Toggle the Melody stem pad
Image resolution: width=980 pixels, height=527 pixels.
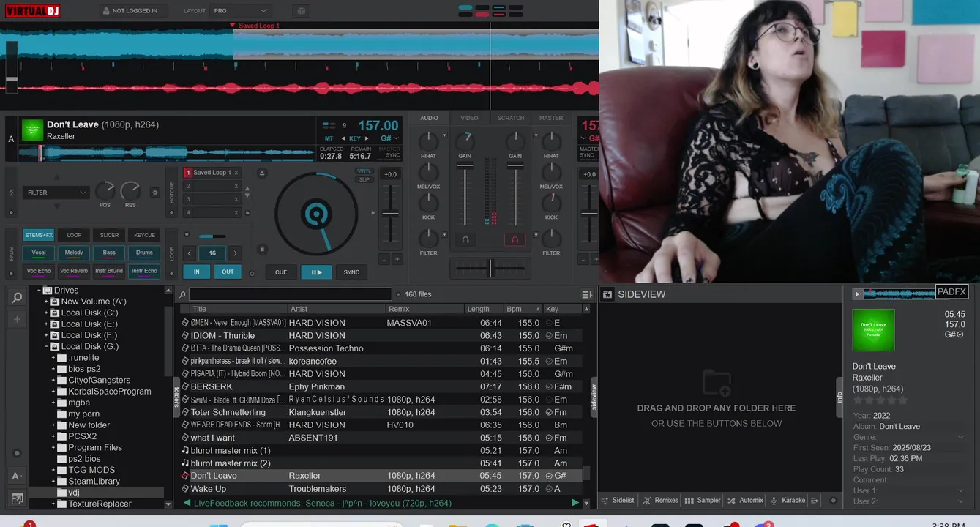tap(74, 253)
